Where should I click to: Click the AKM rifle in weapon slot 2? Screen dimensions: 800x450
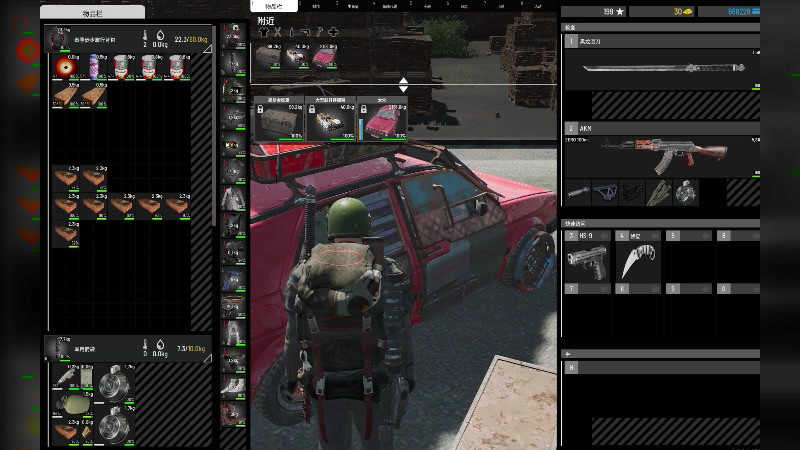(665, 155)
